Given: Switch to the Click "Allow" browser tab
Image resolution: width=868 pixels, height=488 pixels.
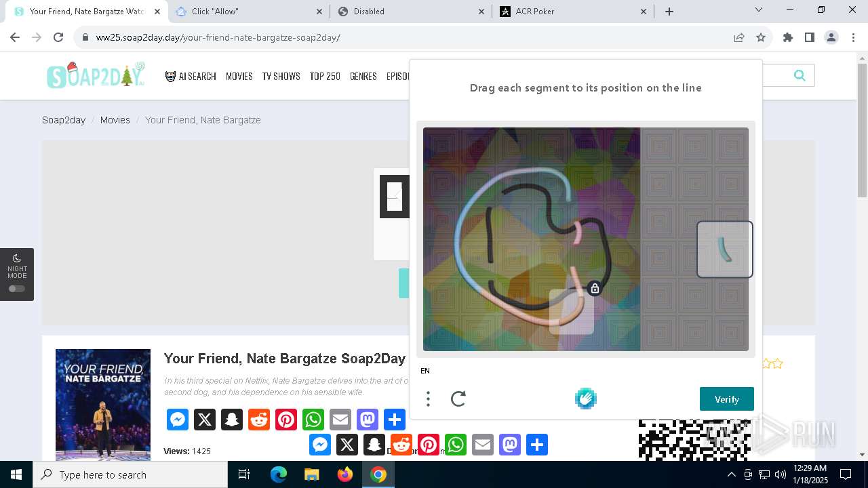Looking at the screenshot, I should 249,11.
